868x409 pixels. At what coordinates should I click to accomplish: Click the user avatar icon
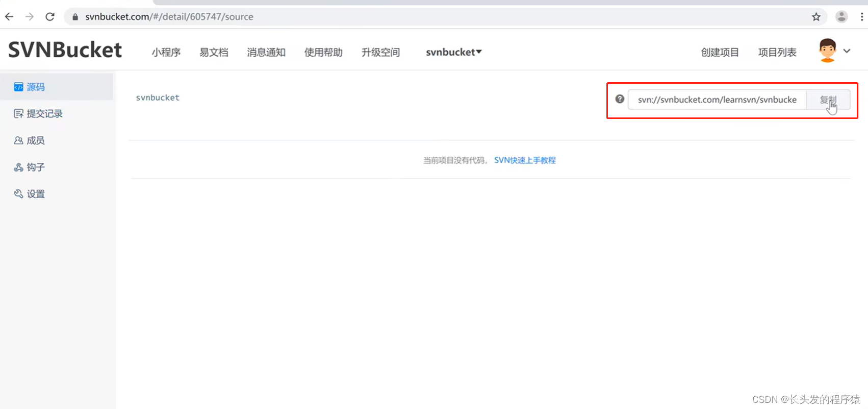click(x=827, y=51)
